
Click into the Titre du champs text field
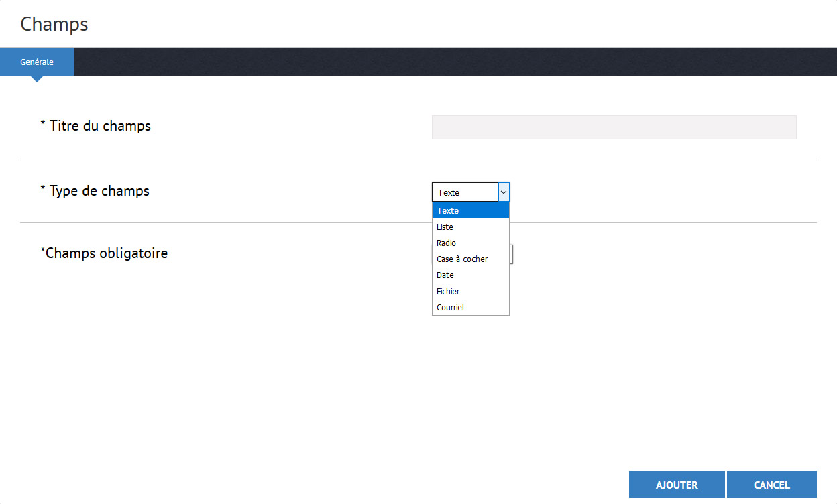point(614,127)
